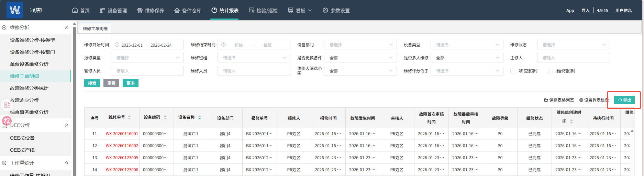Select 故障维修分类统计 in sidebar
The height and width of the screenshot is (176, 644).
[x=29, y=88]
